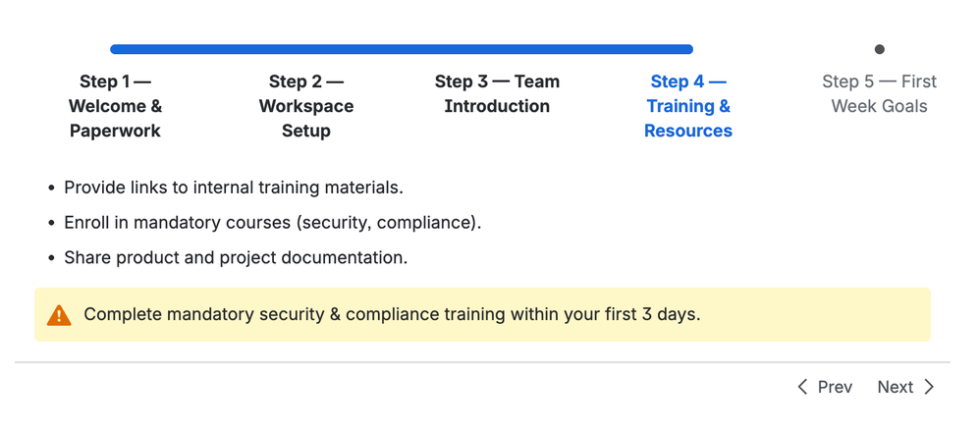This screenshot has height=431, width=980.
Task: Select the Step 5 dot indicator
Action: [880, 49]
